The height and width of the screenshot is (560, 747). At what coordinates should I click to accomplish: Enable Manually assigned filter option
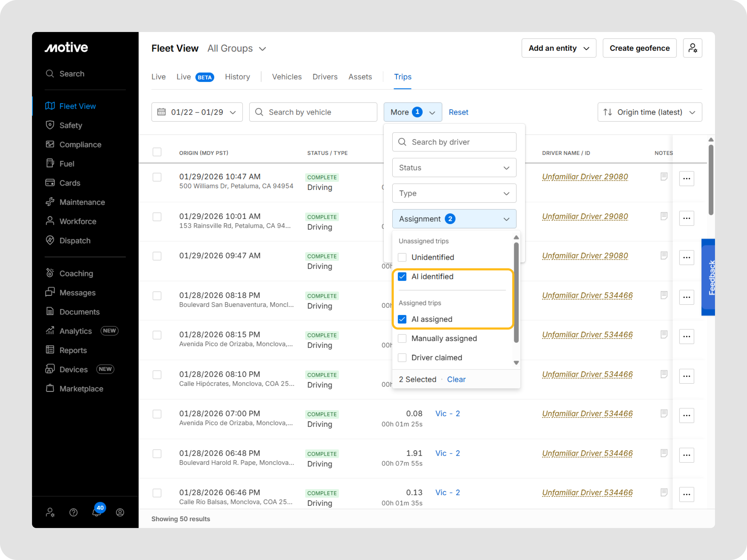[402, 338]
